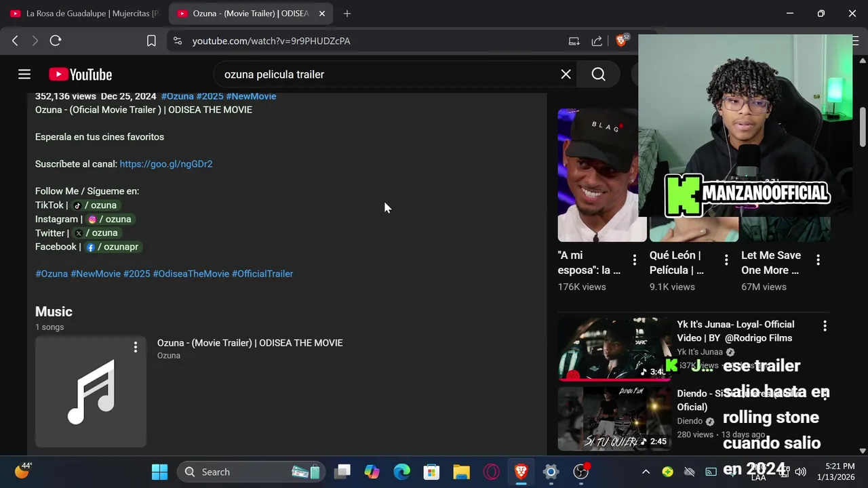Image resolution: width=868 pixels, height=488 pixels.
Task: Go to the YouTube home logo
Action: (x=80, y=75)
